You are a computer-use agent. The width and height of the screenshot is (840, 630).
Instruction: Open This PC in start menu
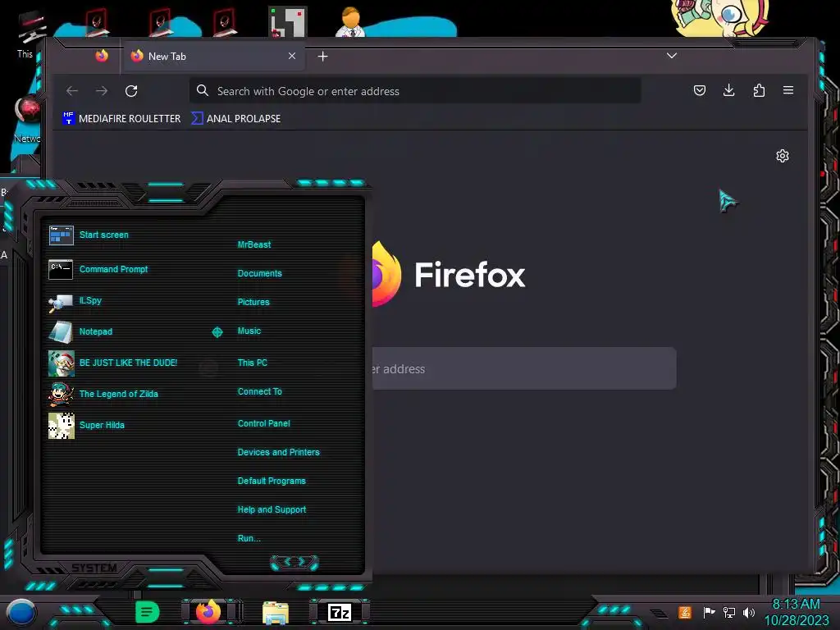coord(253,363)
